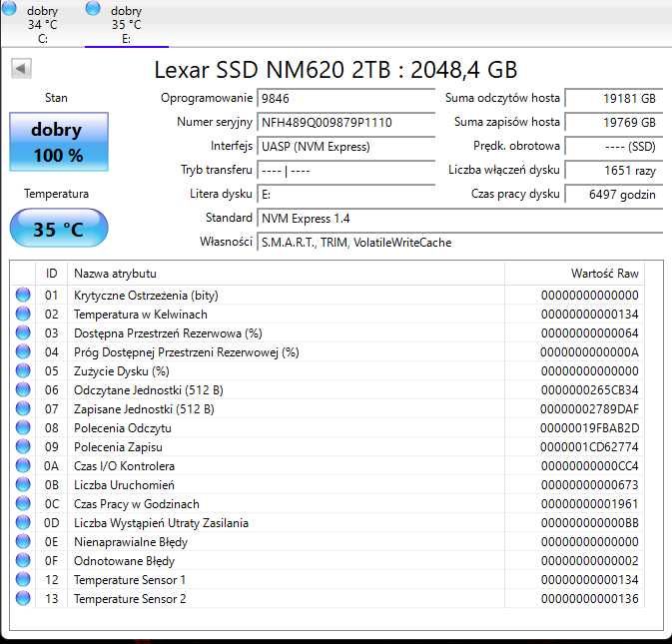Select the Polecenia Zapisu attribute name
Viewport: 672px width, 644px height.
(118, 447)
